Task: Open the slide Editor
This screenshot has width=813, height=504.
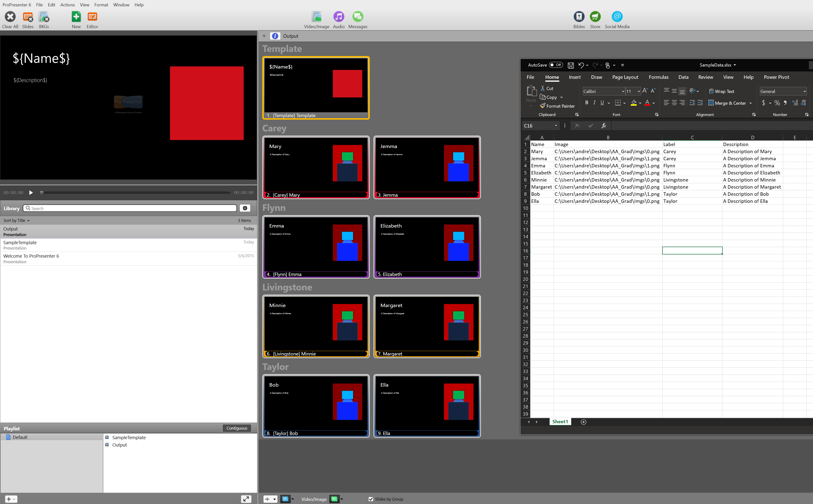Action: tap(92, 17)
